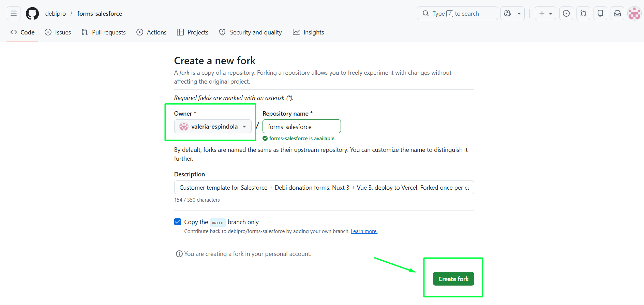
Task: Open the debipro owner link
Action: pos(56,13)
